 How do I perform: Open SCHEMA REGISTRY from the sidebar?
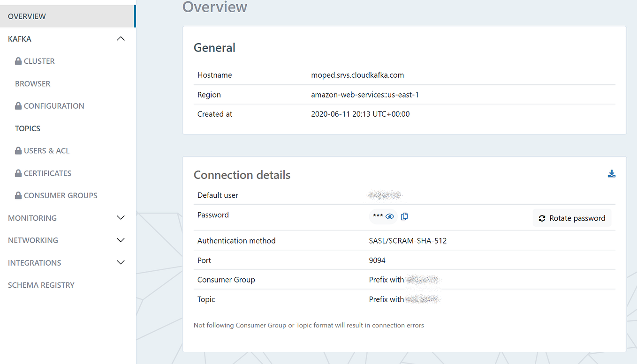point(41,285)
